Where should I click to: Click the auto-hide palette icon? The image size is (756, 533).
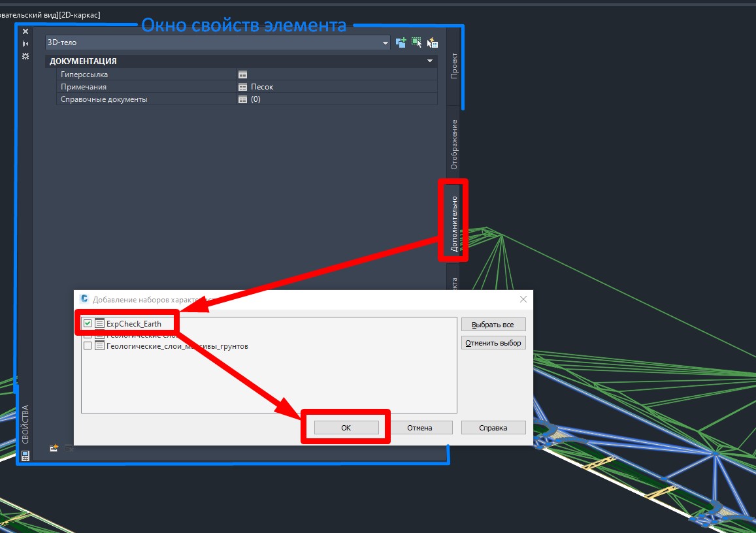[25, 44]
